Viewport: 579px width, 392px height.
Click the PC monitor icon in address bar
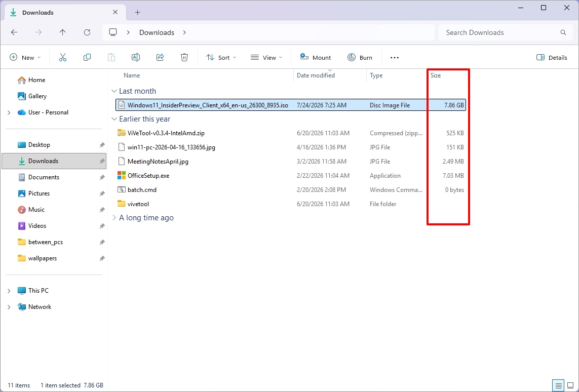(x=113, y=32)
